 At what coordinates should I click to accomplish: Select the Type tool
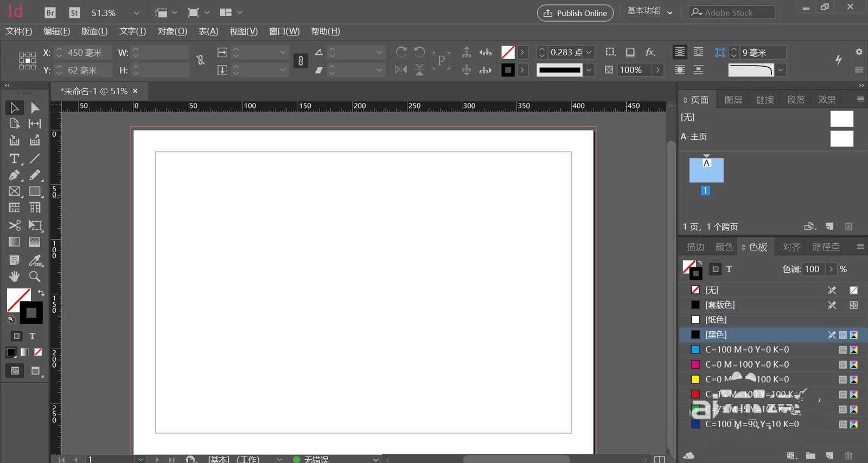point(14,158)
